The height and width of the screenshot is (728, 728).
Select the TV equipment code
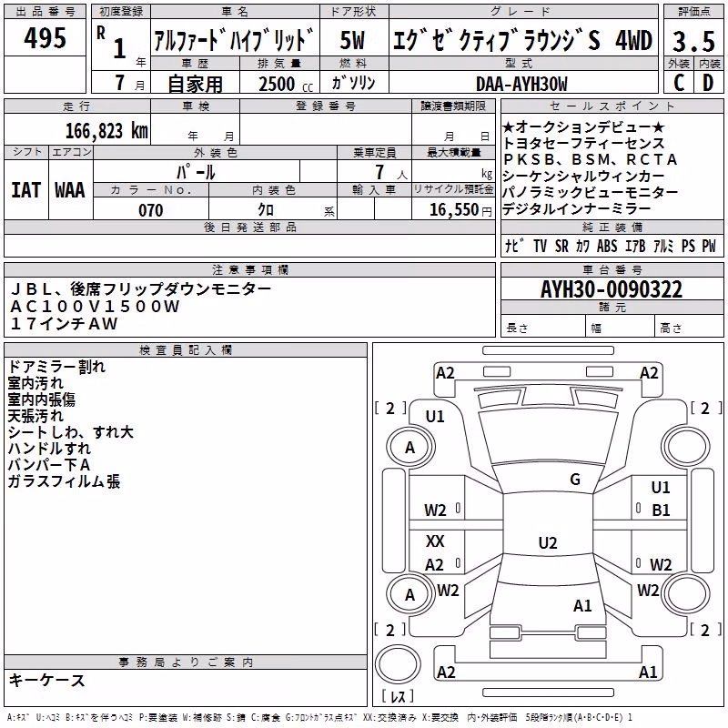(540, 246)
